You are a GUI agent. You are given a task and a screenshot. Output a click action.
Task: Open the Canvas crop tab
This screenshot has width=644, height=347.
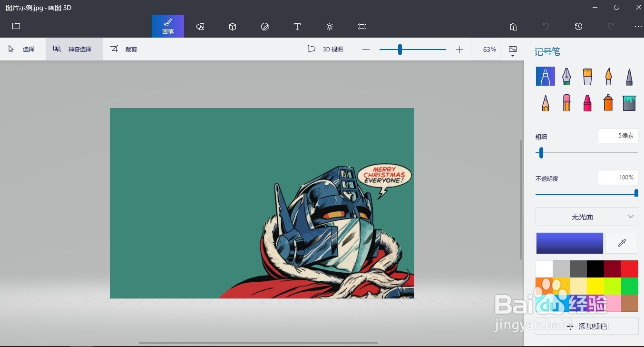point(362,27)
